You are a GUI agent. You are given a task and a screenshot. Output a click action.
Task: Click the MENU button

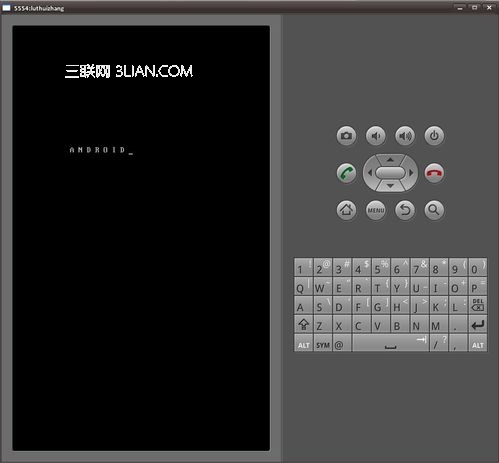(376, 210)
